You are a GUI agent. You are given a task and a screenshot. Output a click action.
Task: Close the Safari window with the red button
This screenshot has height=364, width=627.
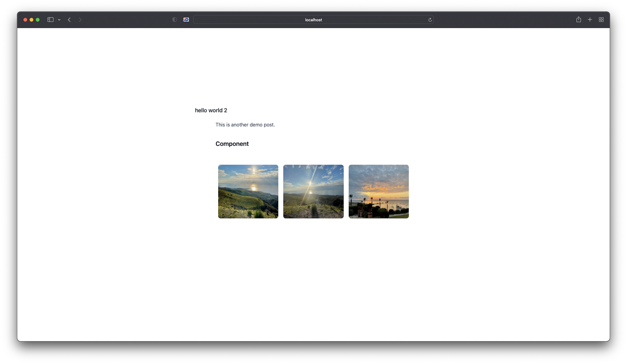click(x=25, y=20)
